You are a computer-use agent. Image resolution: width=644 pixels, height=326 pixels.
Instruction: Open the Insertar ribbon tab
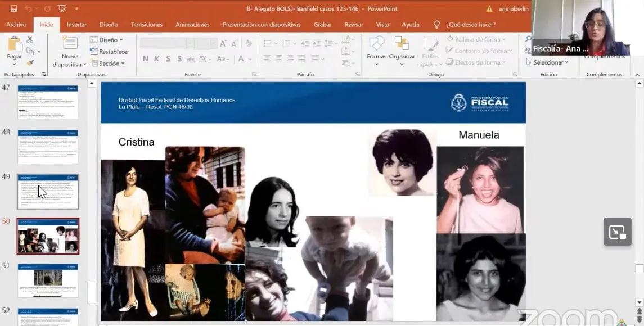(76, 25)
